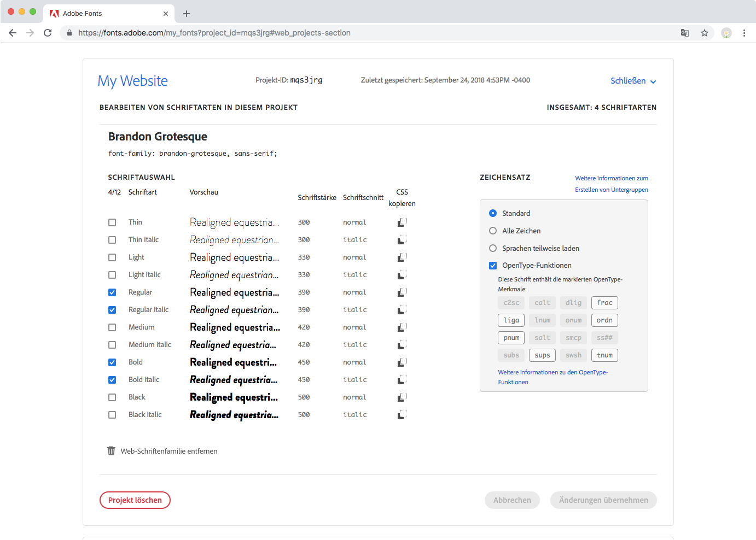Click the Bold preview text sample
This screenshot has width=756, height=540.
(234, 362)
